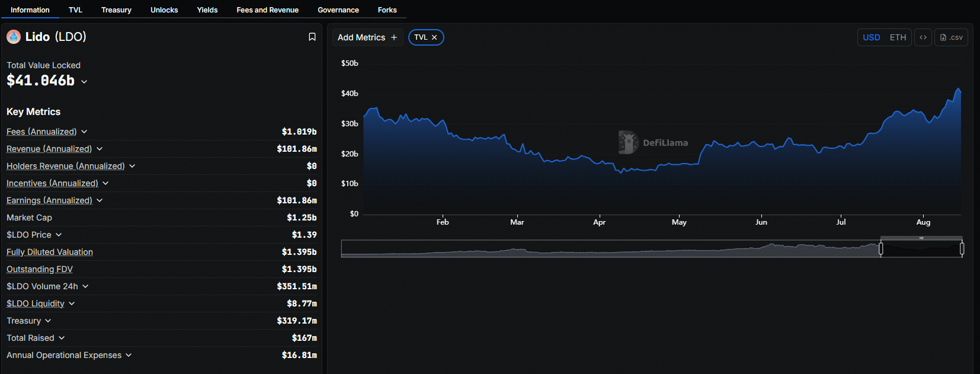Image resolution: width=980 pixels, height=374 pixels.
Task: Click the $351.51m volume value
Action: 297,286
